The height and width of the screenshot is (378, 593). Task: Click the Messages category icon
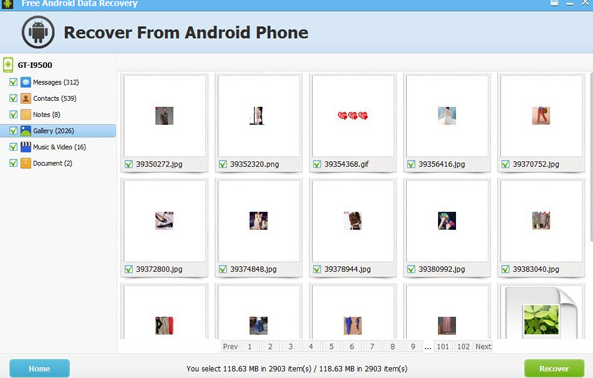[26, 82]
